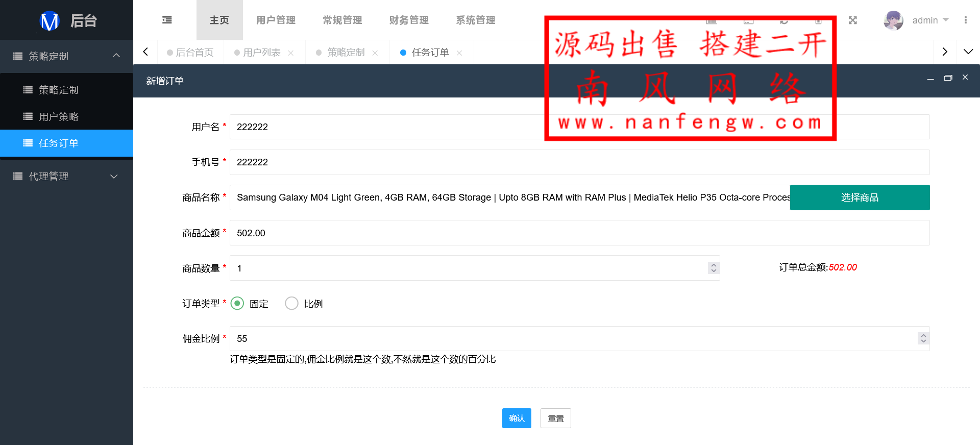Screen dimensions: 980x445
Task: Click the admin user avatar
Action: click(x=893, y=20)
